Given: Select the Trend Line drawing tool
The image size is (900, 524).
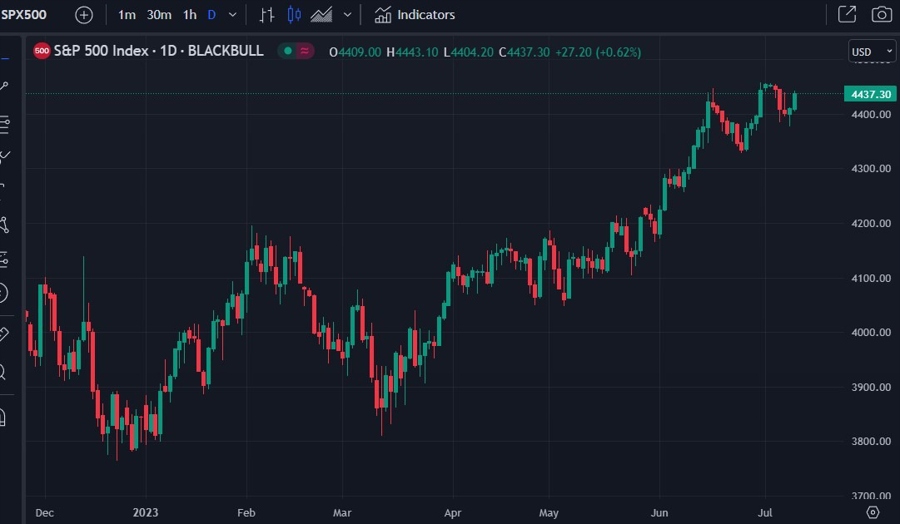Looking at the screenshot, I should (4, 86).
